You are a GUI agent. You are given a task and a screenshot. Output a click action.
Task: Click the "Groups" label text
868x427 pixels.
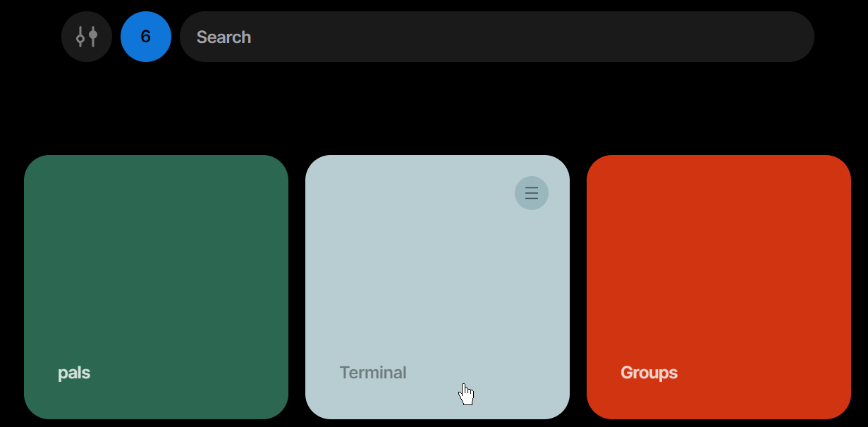(649, 373)
